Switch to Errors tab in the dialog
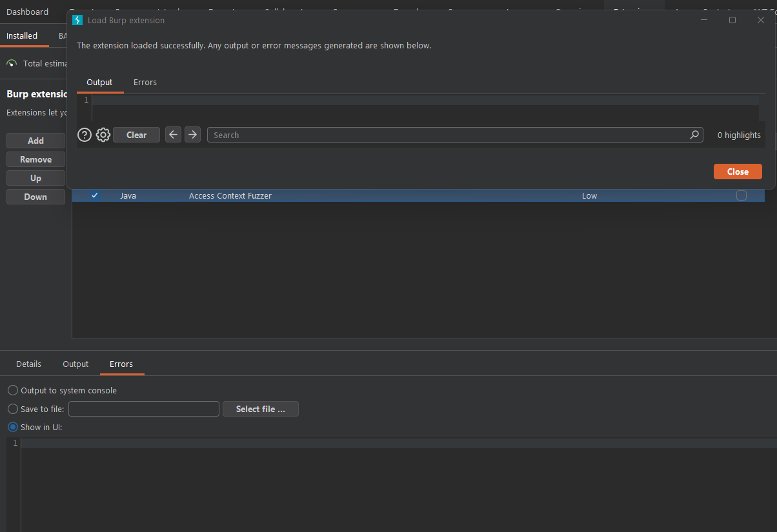Image resolution: width=777 pixels, height=532 pixels. click(x=145, y=82)
